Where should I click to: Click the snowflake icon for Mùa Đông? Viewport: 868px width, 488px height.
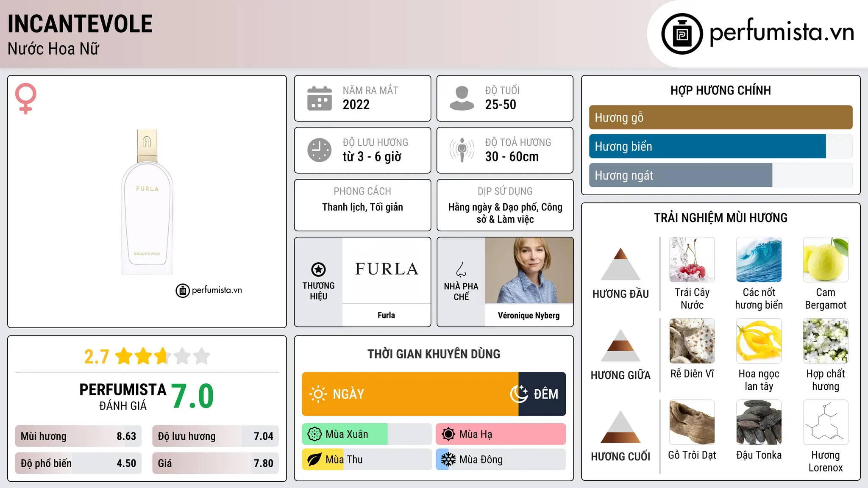click(448, 460)
